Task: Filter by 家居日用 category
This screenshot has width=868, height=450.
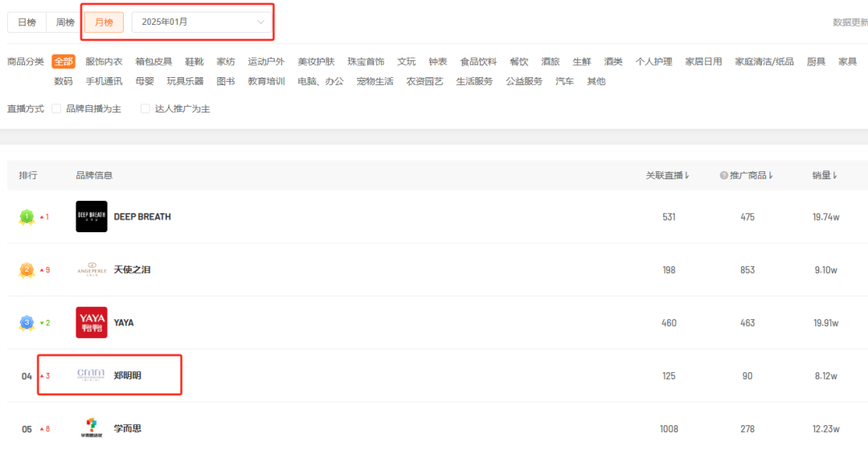Action: point(703,61)
